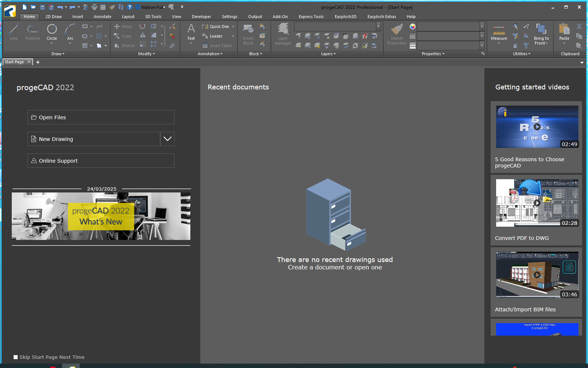Click the New file icon in quick access toolbar
Image resolution: width=588 pixels, height=368 pixels.
(25, 7)
